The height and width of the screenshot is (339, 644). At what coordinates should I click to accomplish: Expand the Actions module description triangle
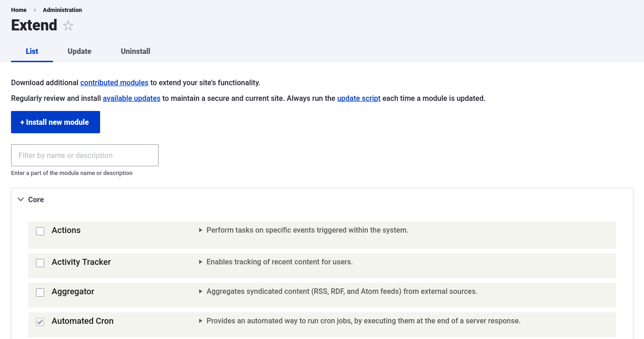coord(201,230)
